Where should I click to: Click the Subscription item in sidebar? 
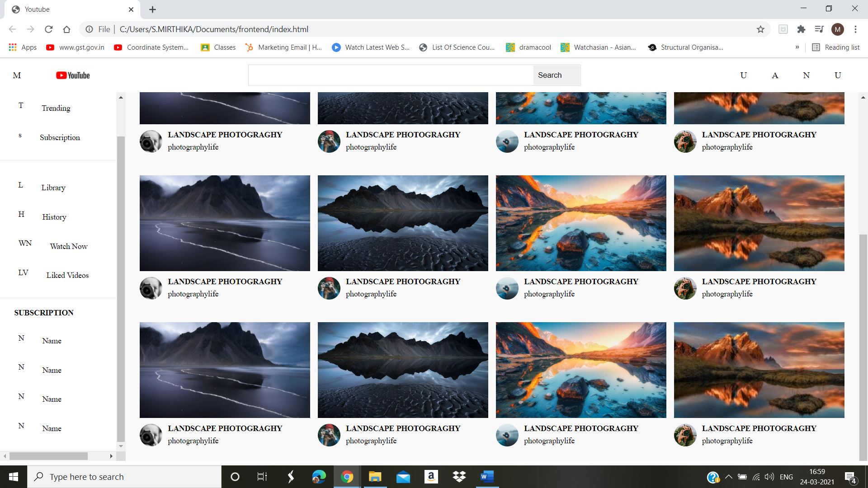(60, 137)
